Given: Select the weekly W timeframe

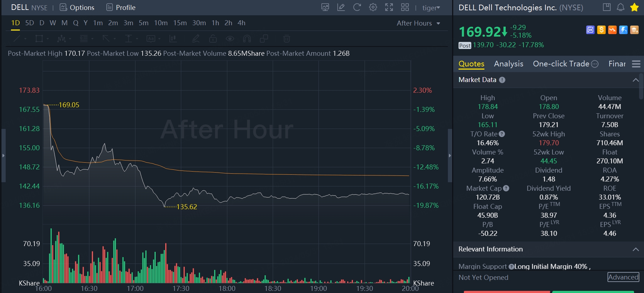Looking at the screenshot, I should point(53,23).
